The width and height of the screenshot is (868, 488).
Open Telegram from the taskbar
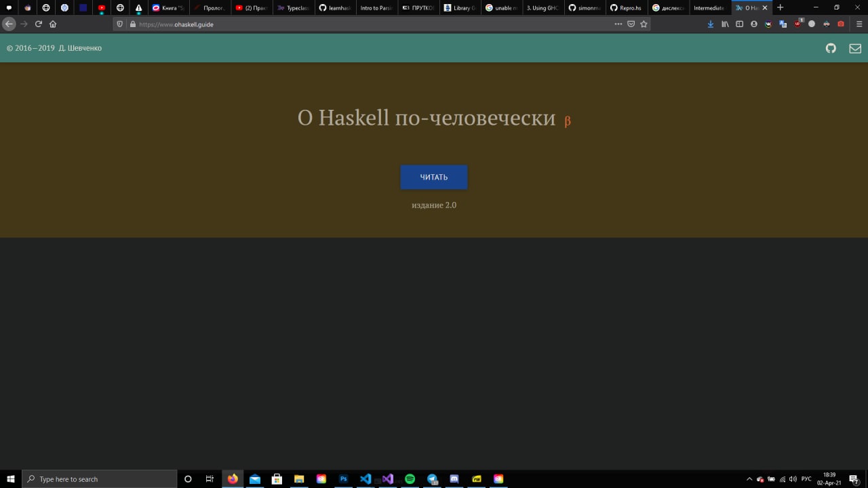pos(432,479)
